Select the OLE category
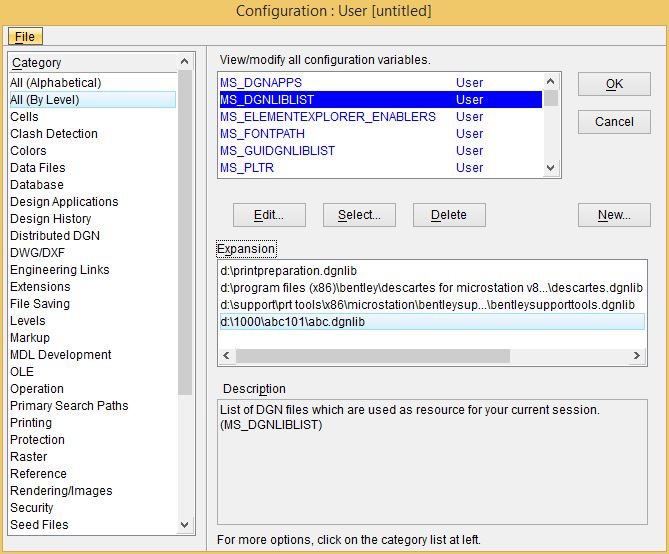The height and width of the screenshot is (554, 669). [92, 372]
